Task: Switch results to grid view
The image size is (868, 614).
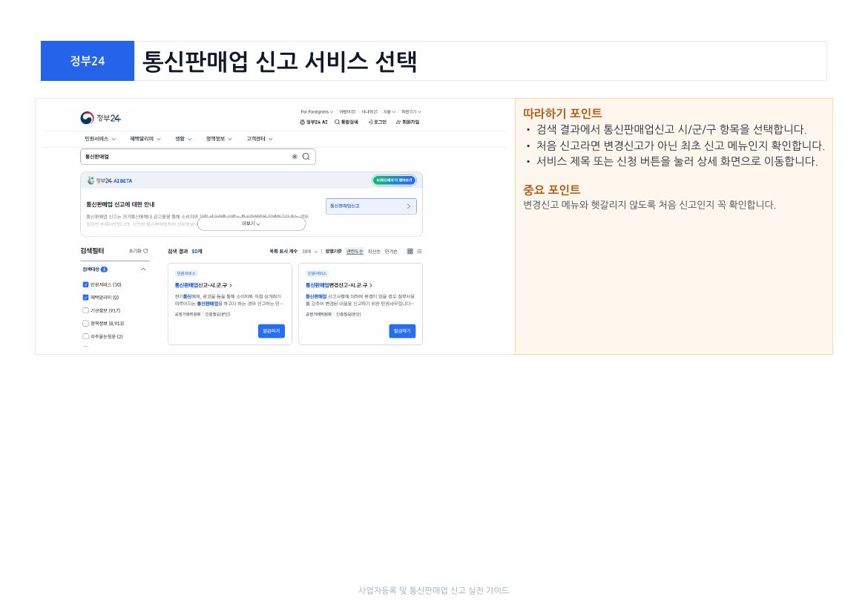Action: coord(410,252)
